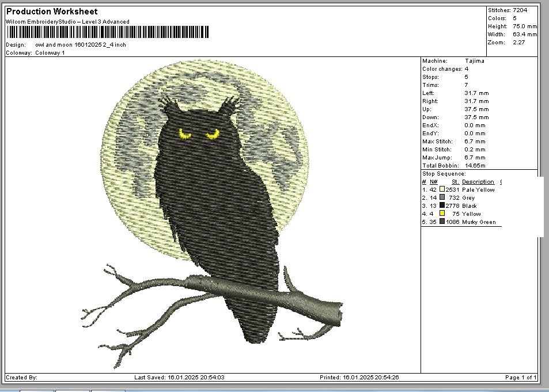Click the Description column header
The height and width of the screenshot is (392, 549).
[478, 182]
